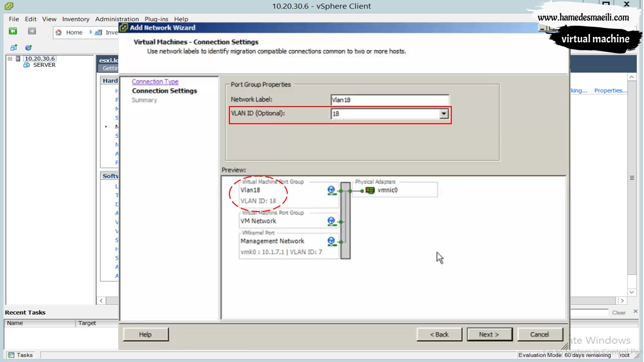The image size is (644, 362).
Task: Open the Edit menu
Action: (x=31, y=19)
